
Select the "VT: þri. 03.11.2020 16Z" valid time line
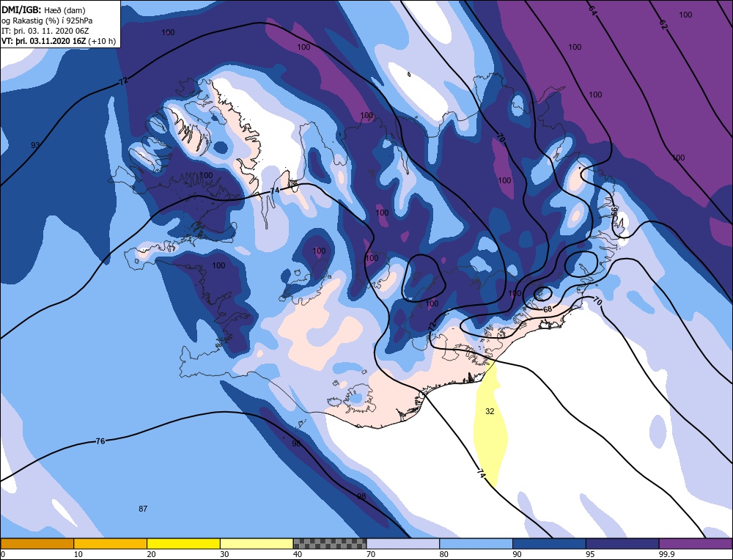(x=44, y=41)
